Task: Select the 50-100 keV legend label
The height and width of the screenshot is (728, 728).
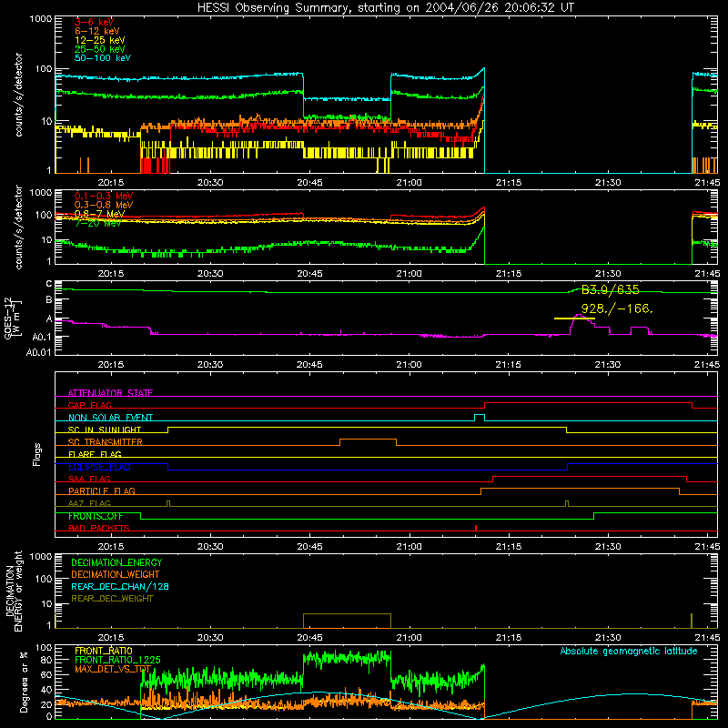Action: [103, 58]
